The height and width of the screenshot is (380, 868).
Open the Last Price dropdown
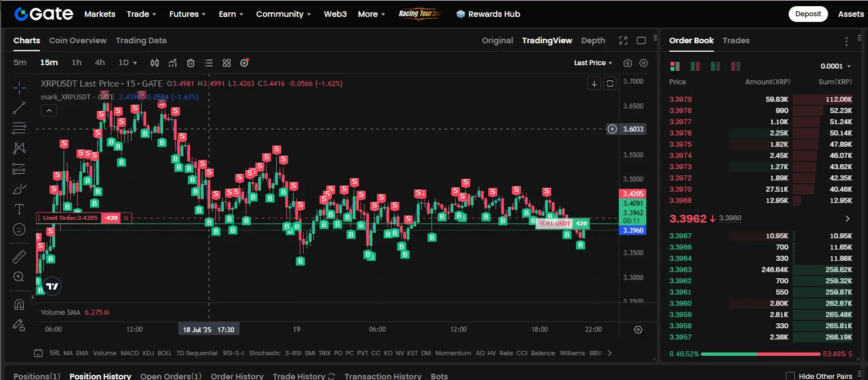click(x=593, y=63)
